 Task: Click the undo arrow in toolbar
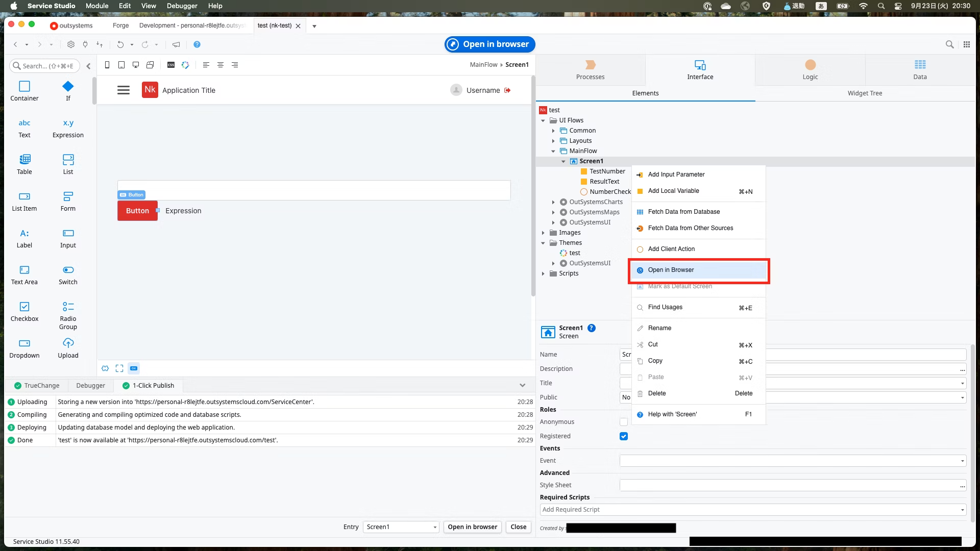[x=120, y=44]
